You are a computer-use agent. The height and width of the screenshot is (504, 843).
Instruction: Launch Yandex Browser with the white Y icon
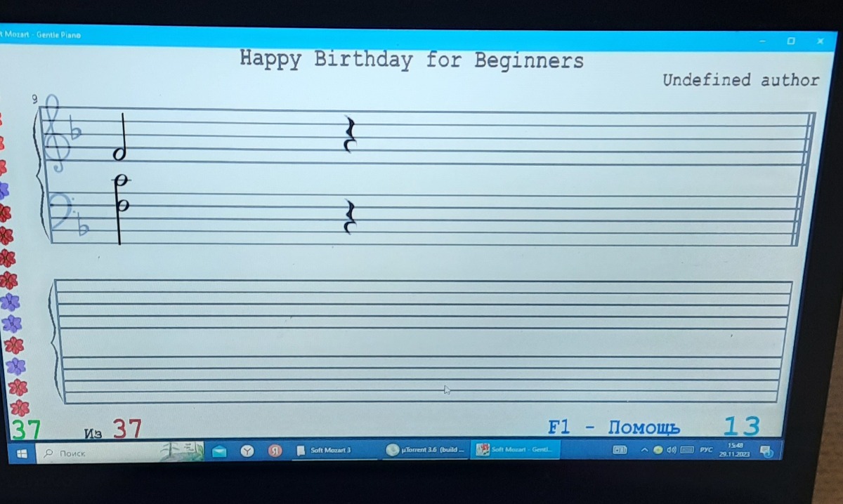point(247,451)
